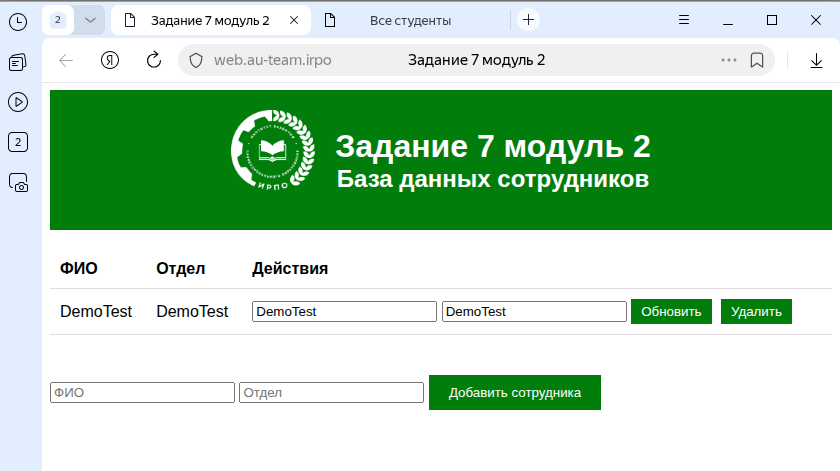Open the video player sidebar icon
The width and height of the screenshot is (840, 471).
pos(18,102)
